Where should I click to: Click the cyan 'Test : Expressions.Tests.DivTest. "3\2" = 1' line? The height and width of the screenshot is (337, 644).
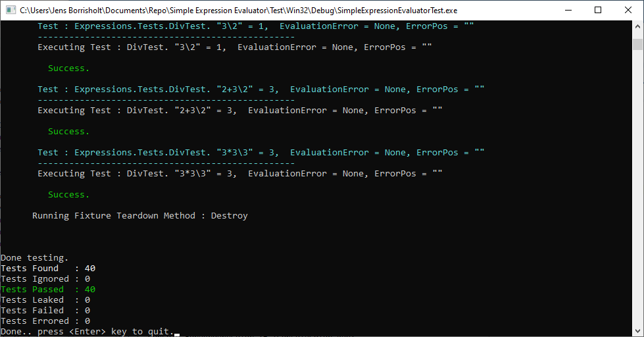(x=255, y=26)
